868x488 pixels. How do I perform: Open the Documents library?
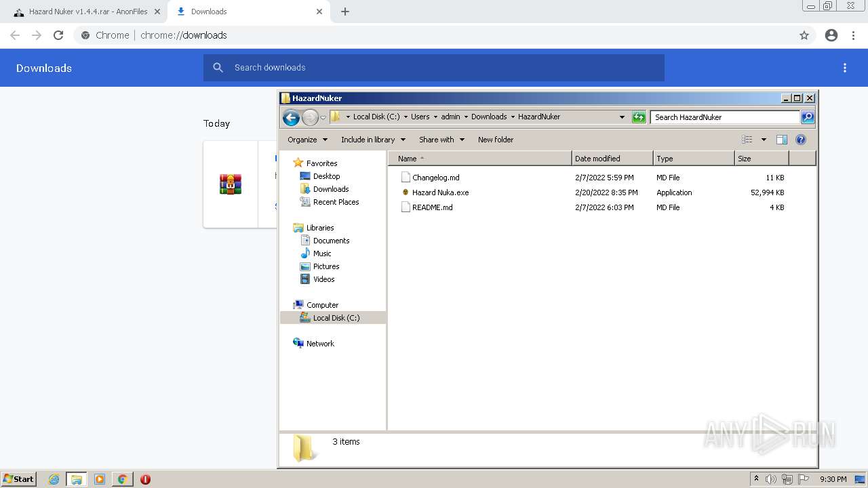pyautogui.click(x=331, y=241)
